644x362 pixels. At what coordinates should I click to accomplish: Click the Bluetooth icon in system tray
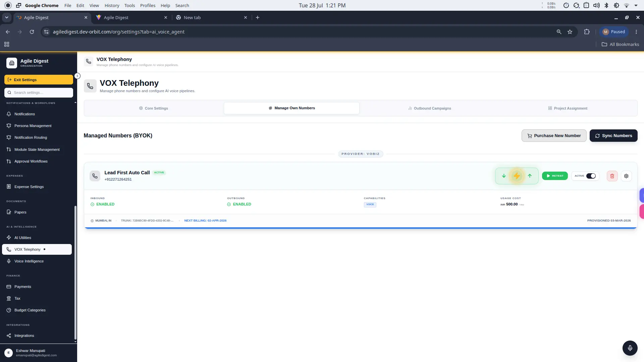[x=606, y=5]
